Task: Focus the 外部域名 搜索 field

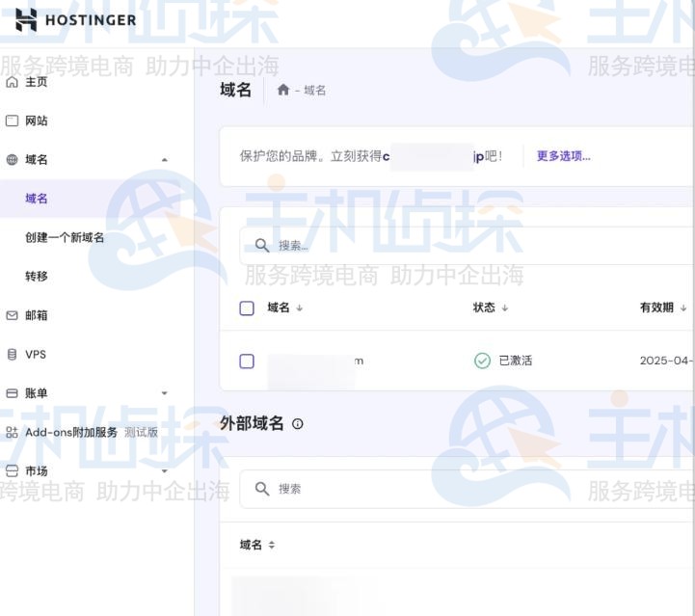Action: [x=468, y=489]
